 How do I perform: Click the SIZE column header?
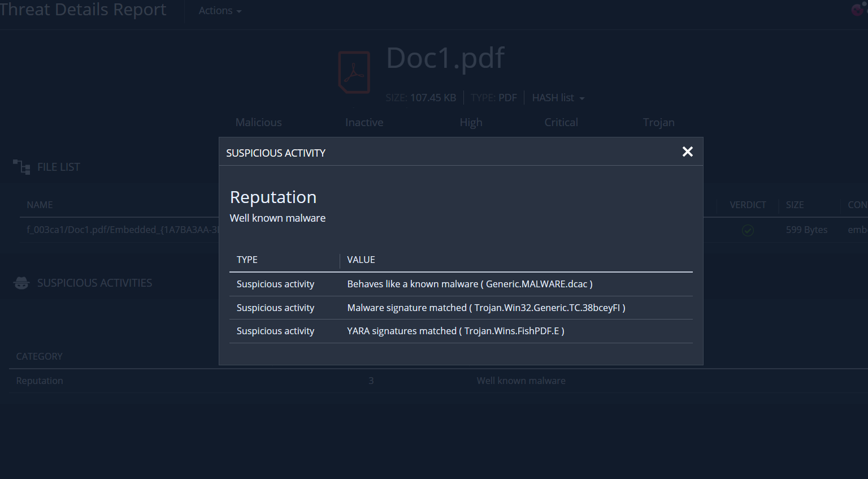click(795, 205)
